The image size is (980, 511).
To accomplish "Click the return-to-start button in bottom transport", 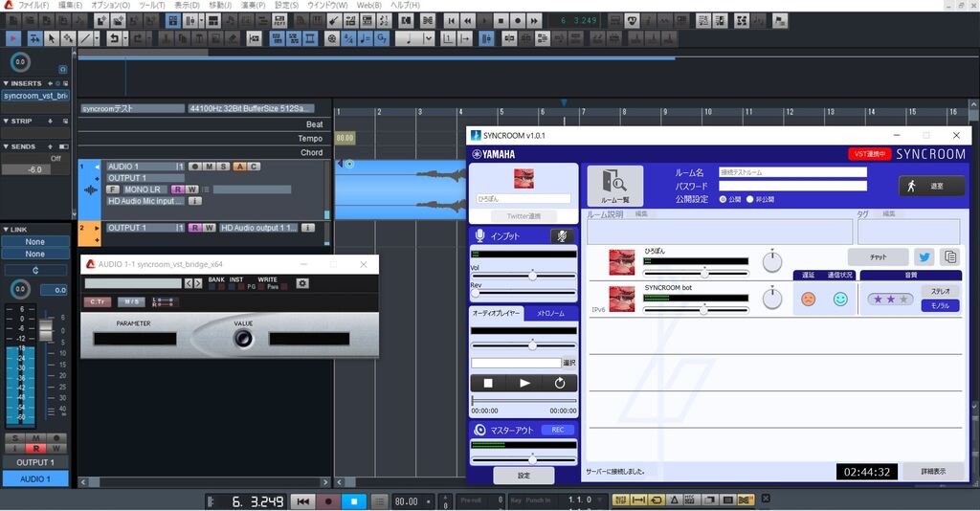I will point(303,501).
